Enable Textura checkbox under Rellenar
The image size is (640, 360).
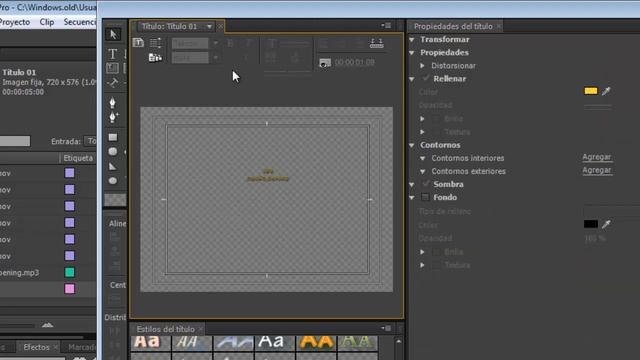coord(436,132)
